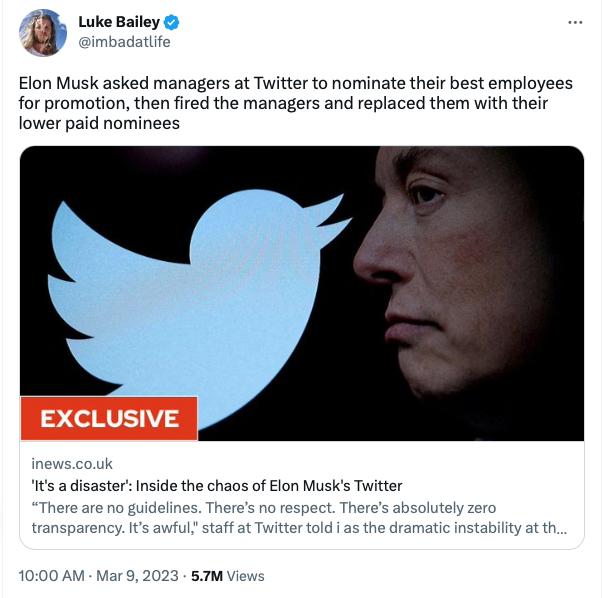Open the "'It's a disaster'" article headline

(x=216, y=485)
